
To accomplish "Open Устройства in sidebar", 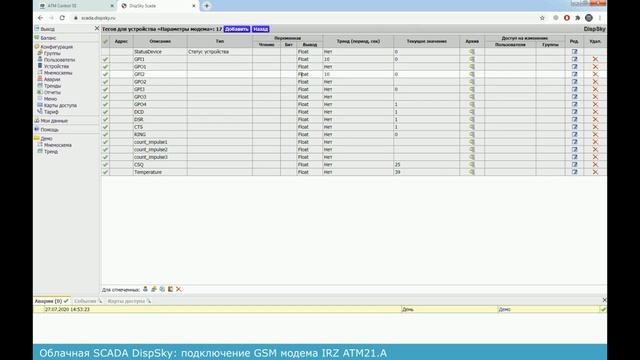I will coord(56,67).
